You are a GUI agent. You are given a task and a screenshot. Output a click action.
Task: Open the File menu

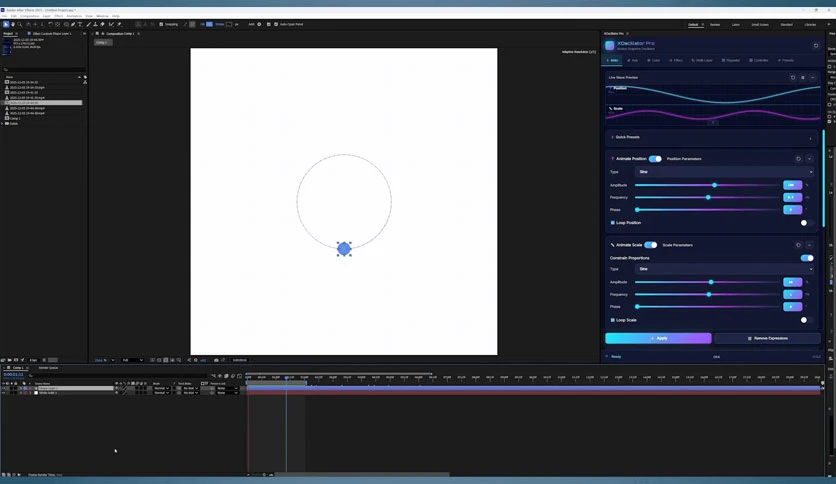[4, 16]
